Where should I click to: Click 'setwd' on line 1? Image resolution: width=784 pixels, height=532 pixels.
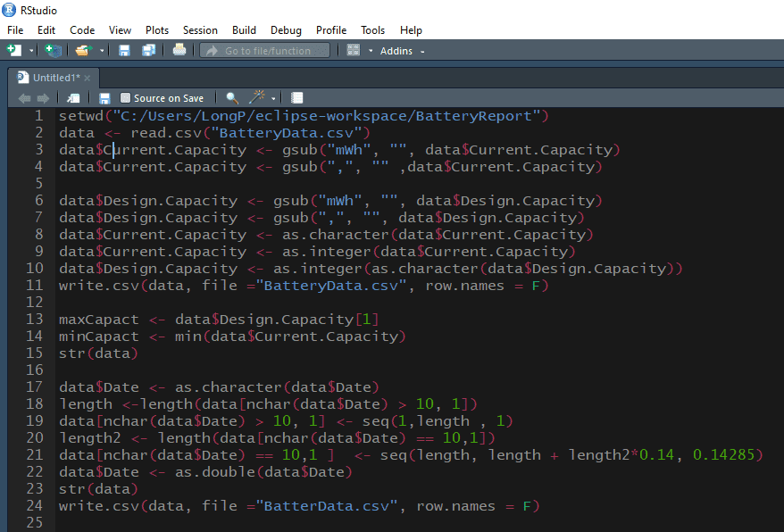click(x=81, y=116)
